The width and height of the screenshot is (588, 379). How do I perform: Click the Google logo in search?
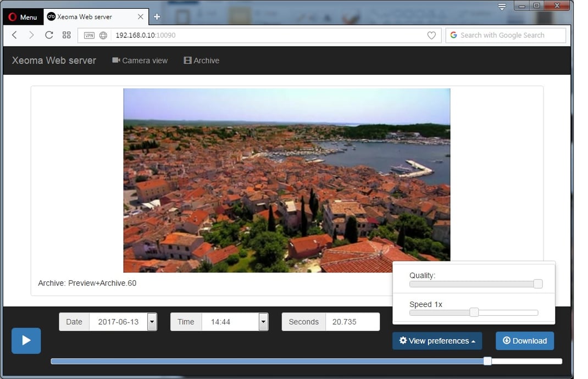453,35
